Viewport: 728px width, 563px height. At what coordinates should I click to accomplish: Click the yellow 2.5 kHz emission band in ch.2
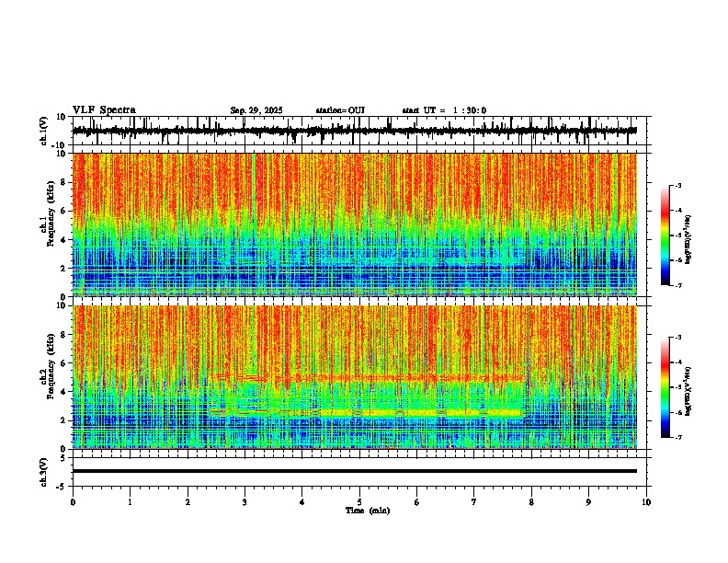pos(367,412)
